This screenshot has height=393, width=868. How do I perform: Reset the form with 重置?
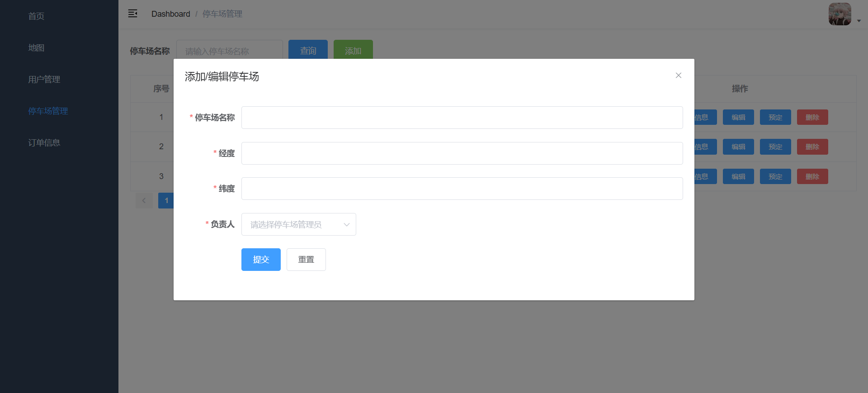(306, 260)
